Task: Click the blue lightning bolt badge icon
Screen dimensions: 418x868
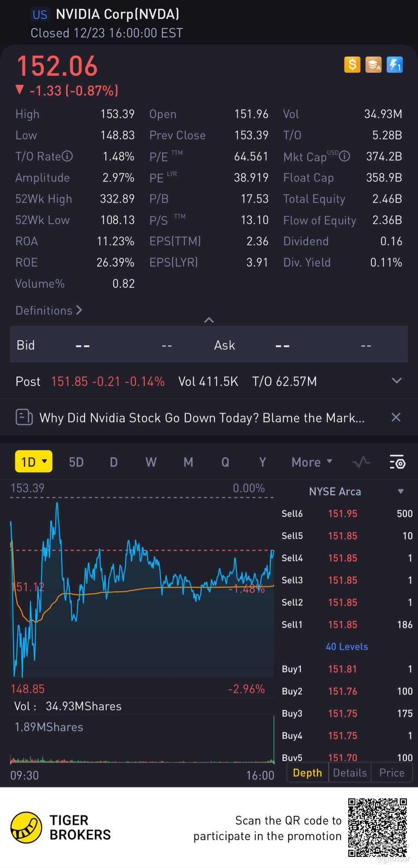Action: pyautogui.click(x=394, y=65)
